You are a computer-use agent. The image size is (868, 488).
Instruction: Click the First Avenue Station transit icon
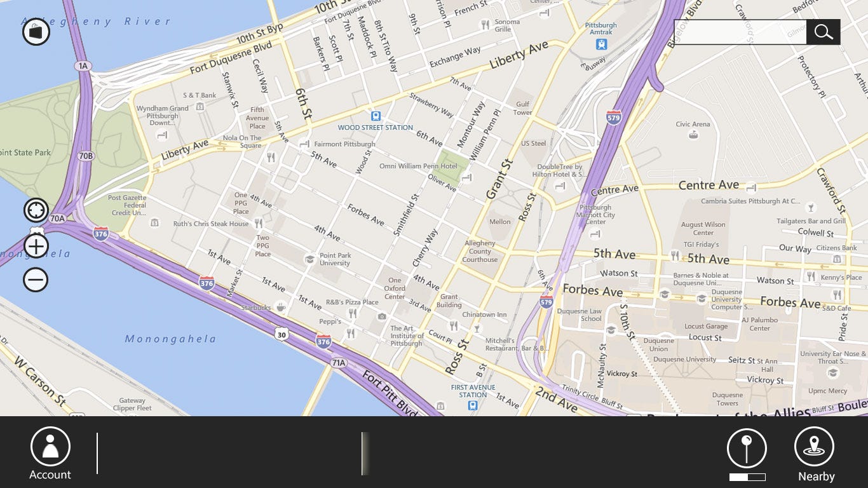pos(473,405)
